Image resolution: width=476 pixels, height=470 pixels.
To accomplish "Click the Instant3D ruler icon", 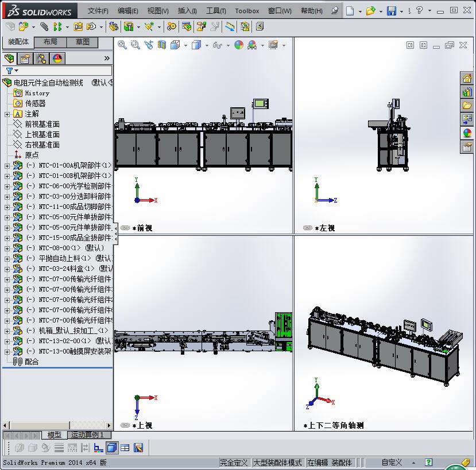I will pos(230,27).
